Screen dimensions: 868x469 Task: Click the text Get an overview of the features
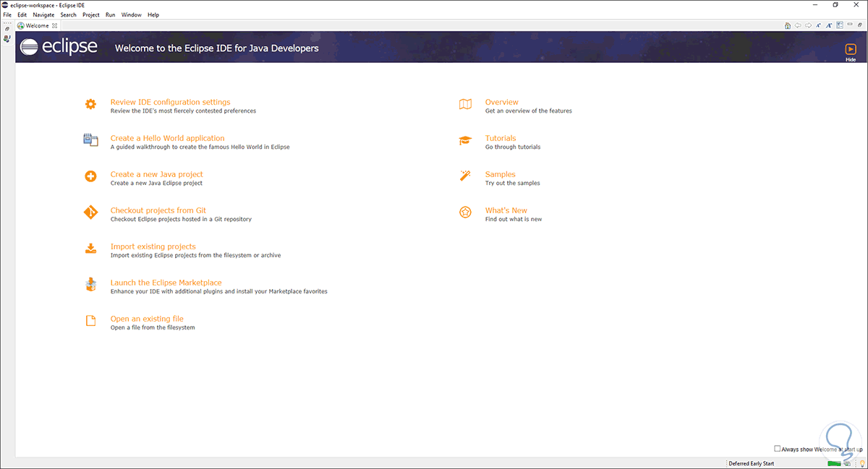(528, 111)
